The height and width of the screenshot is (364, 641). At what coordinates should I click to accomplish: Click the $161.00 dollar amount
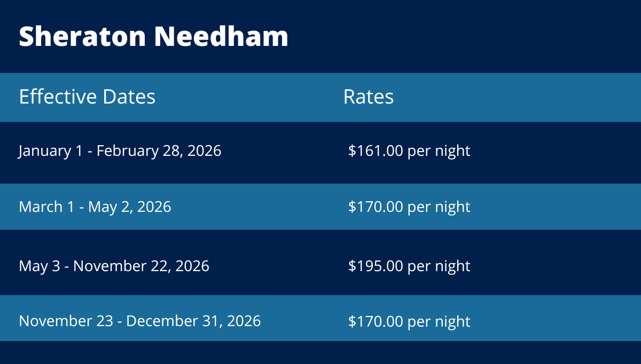[376, 151]
